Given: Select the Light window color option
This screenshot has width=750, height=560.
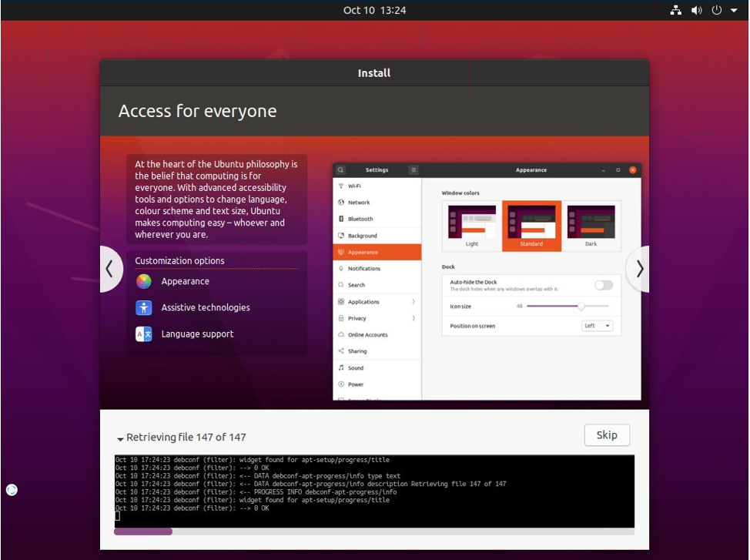Looking at the screenshot, I should [x=471, y=226].
